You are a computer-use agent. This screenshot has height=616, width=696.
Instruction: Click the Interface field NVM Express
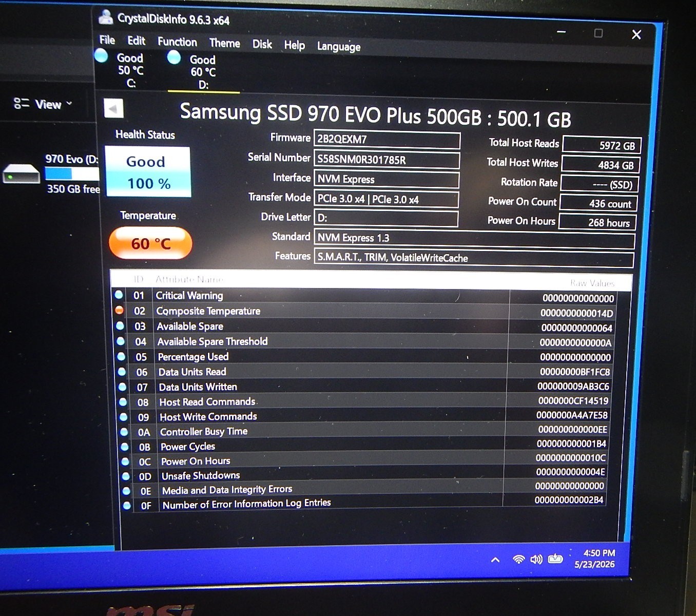pyautogui.click(x=386, y=179)
